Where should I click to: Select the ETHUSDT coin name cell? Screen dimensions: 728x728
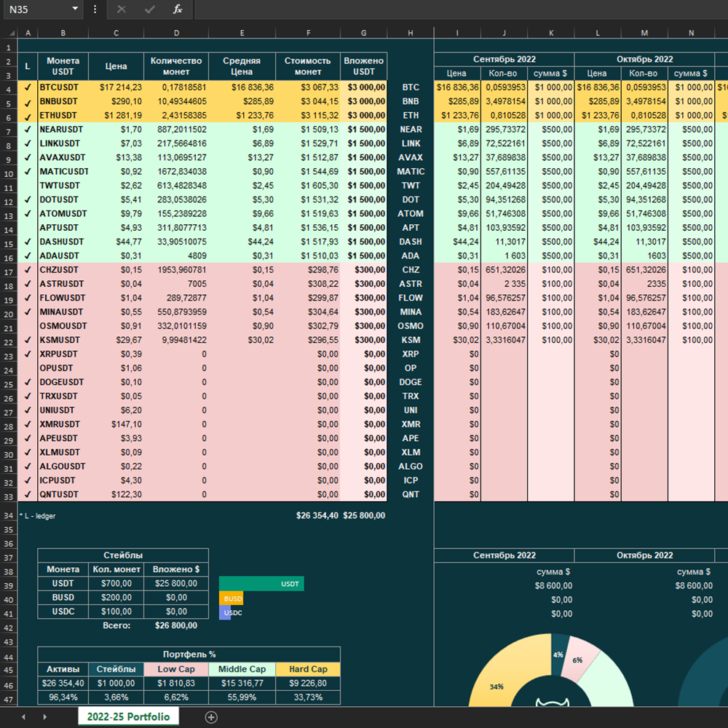point(63,115)
